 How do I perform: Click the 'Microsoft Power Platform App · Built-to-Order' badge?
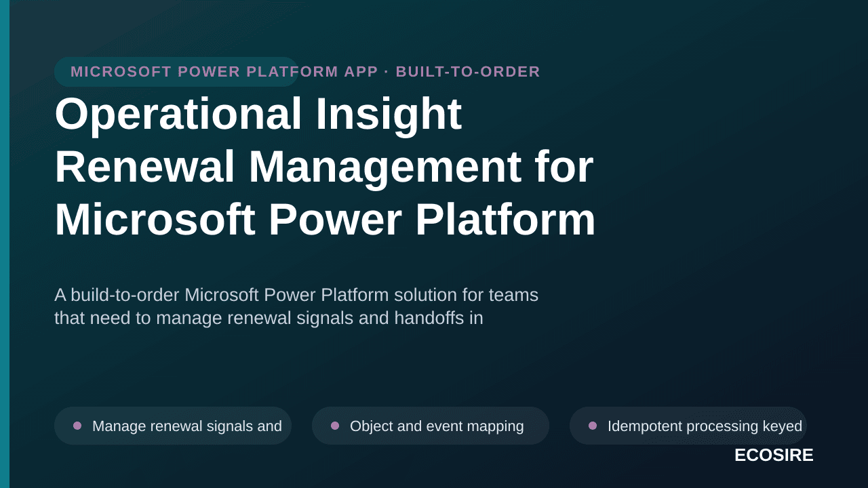pos(176,72)
